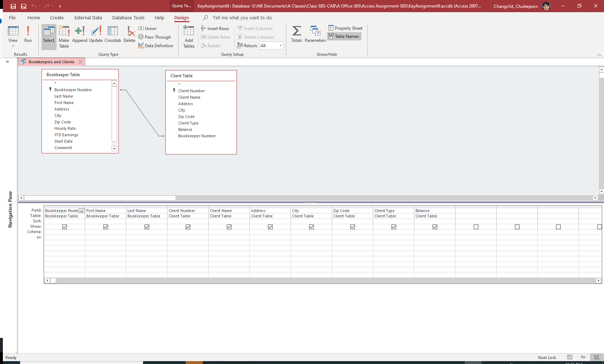The width and height of the screenshot is (604, 364).
Task: Open the Create ribbon tab
Action: pyautogui.click(x=57, y=17)
